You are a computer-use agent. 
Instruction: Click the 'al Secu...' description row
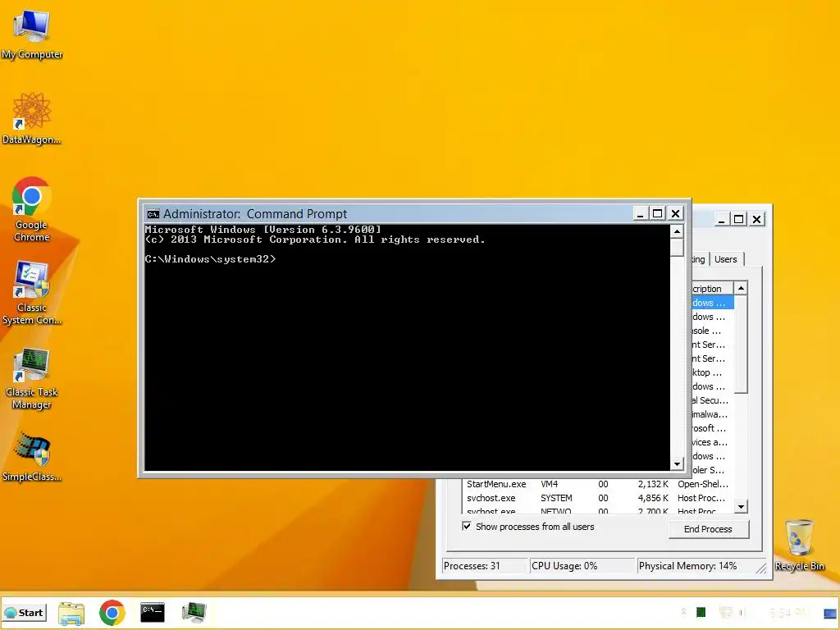coord(712,400)
